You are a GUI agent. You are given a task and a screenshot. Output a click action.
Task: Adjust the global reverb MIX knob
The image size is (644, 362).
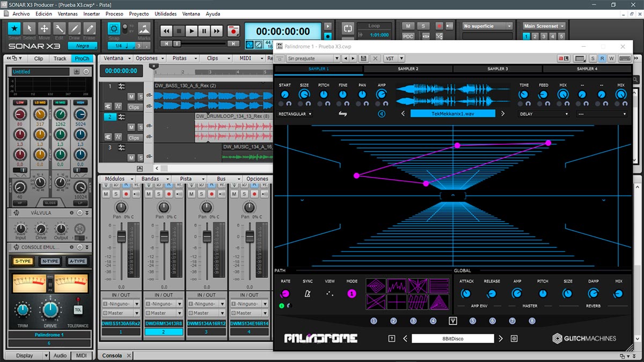click(x=619, y=294)
